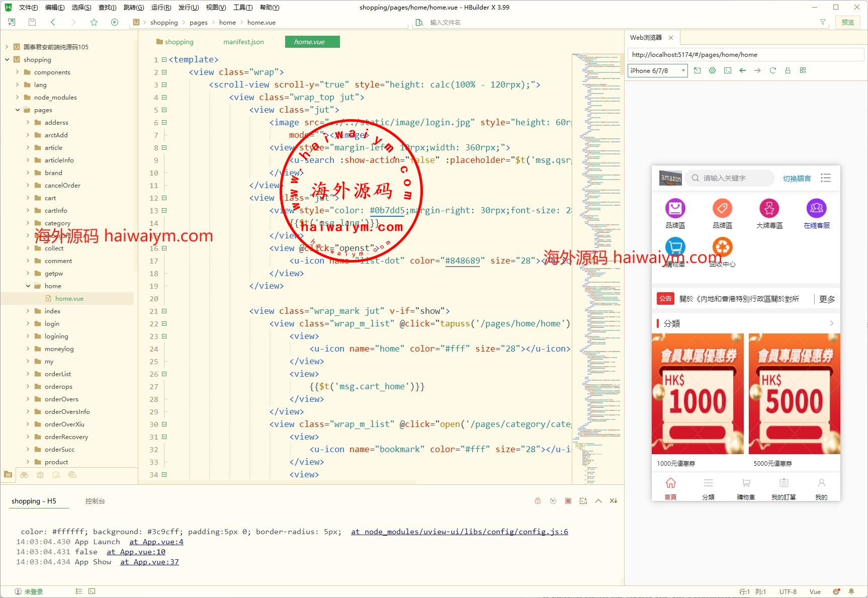Screen dimensions: 868x598
Task: Toggle fold marker on code line 21
Action: pos(164,311)
